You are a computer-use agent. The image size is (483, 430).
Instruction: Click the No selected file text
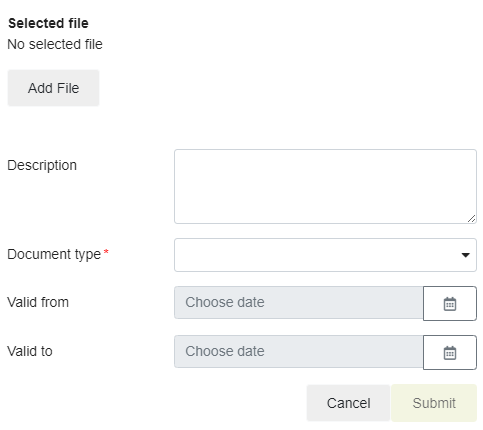click(55, 44)
